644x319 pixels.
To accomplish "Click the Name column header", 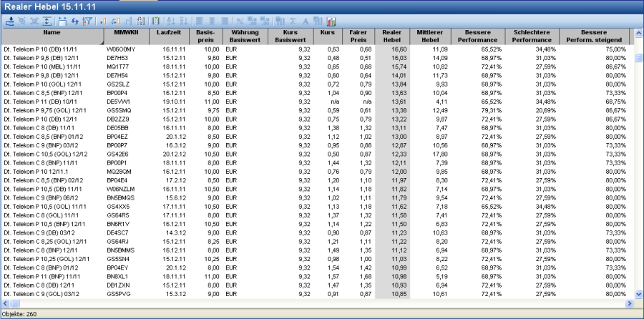I will [x=52, y=33].
